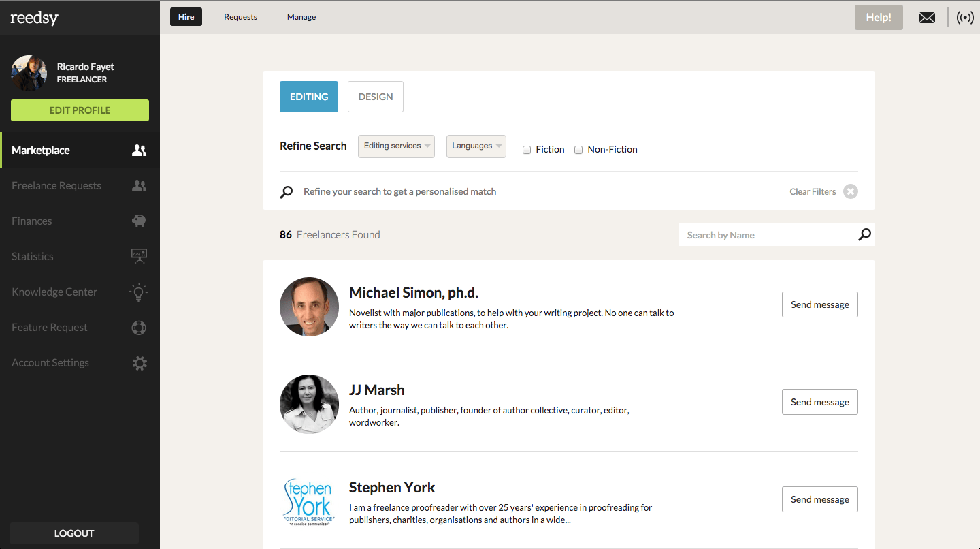Send message to Michael Simon
This screenshot has width=980, height=549.
click(x=819, y=304)
